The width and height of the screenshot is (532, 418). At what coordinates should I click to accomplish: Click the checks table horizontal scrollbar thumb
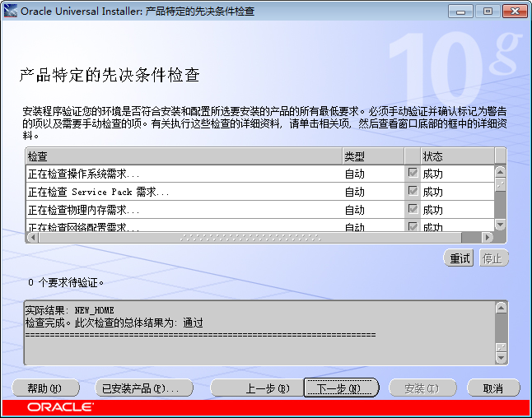tap(250, 237)
